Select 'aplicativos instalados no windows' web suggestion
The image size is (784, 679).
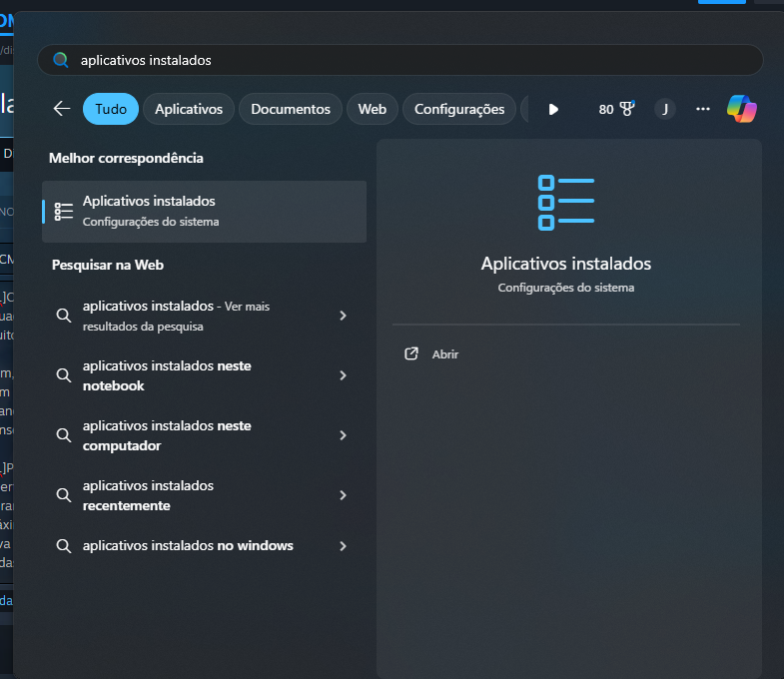point(202,546)
